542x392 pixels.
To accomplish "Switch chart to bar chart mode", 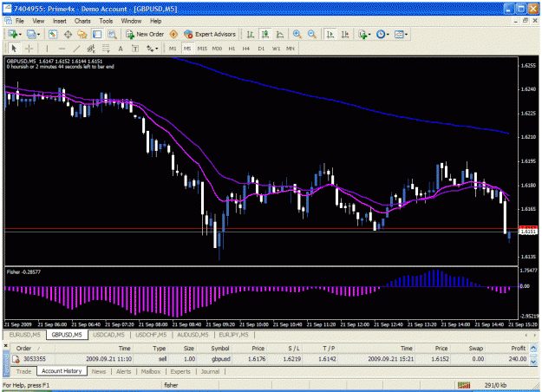I will [x=251, y=34].
